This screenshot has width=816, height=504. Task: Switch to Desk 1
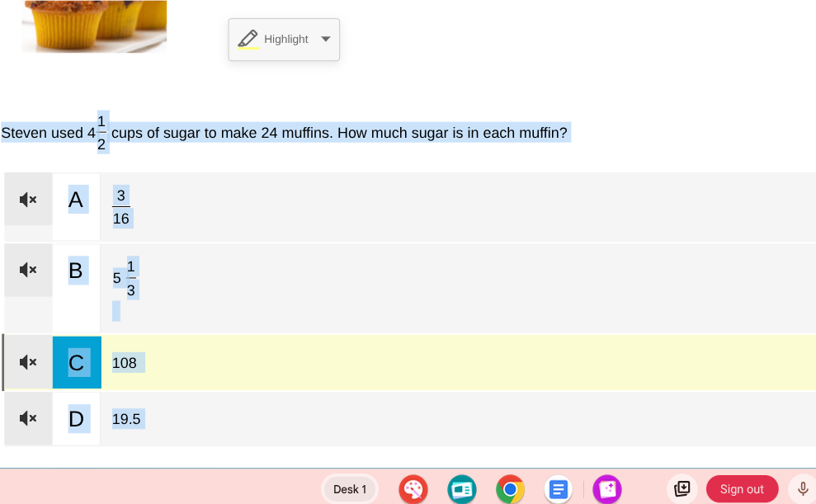click(350, 488)
